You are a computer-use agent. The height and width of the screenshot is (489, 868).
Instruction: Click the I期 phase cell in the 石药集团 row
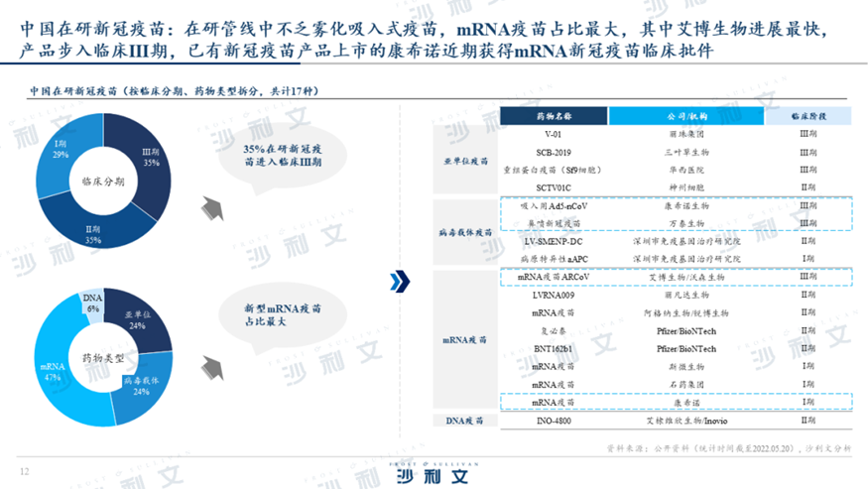pos(808,384)
